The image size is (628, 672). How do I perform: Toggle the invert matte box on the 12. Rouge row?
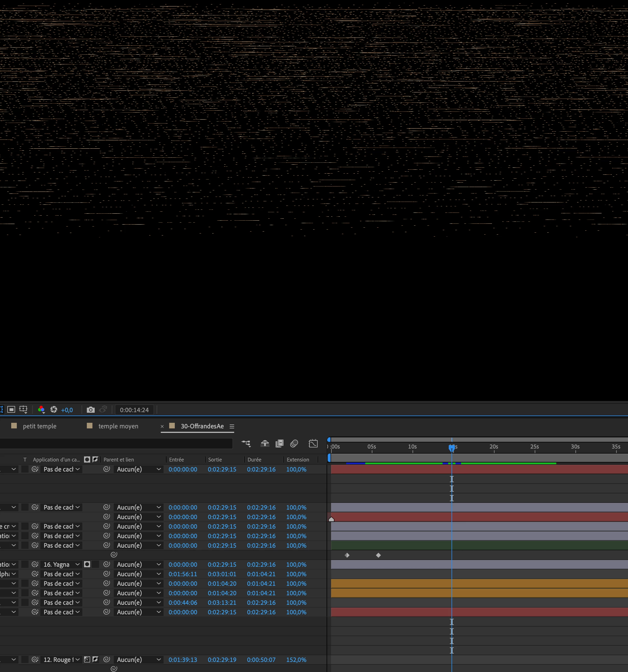(95, 659)
